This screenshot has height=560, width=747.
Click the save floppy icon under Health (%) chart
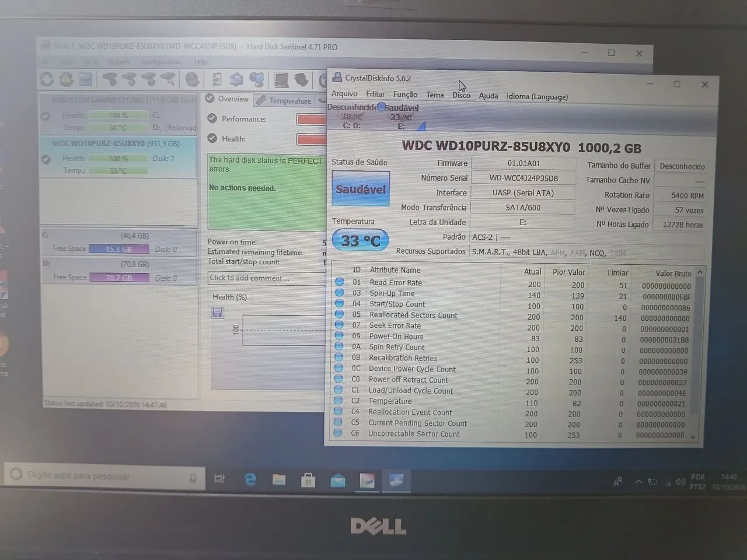[217, 313]
